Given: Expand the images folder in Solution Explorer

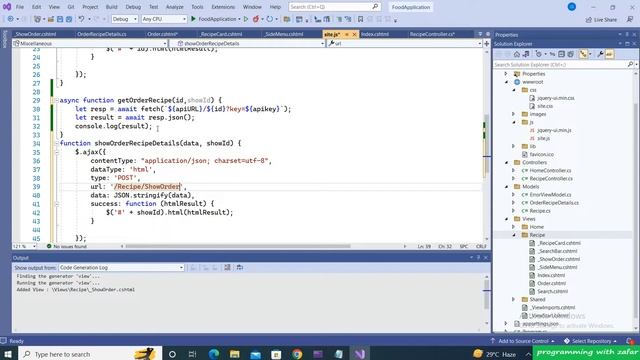Looking at the screenshot, I should pos(514,114).
